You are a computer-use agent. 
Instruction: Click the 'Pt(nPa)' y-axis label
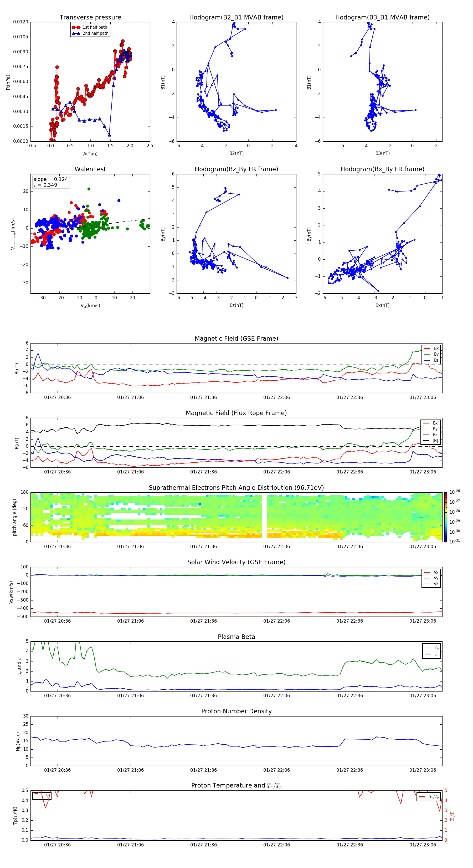(8, 82)
